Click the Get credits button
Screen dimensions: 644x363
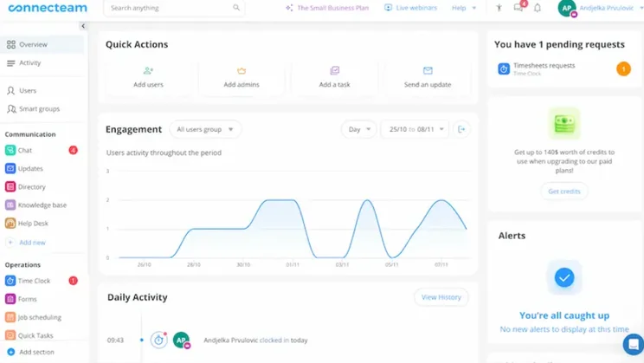564,191
